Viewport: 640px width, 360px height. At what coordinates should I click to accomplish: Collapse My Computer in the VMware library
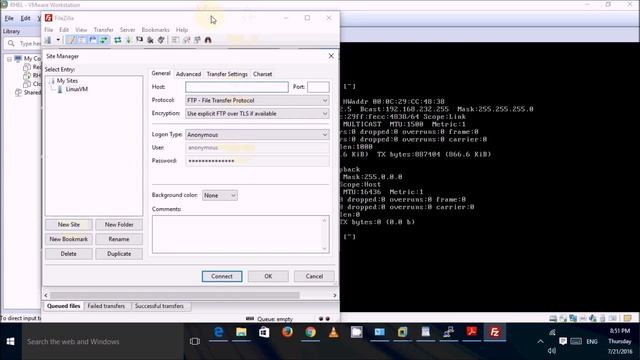point(9,59)
